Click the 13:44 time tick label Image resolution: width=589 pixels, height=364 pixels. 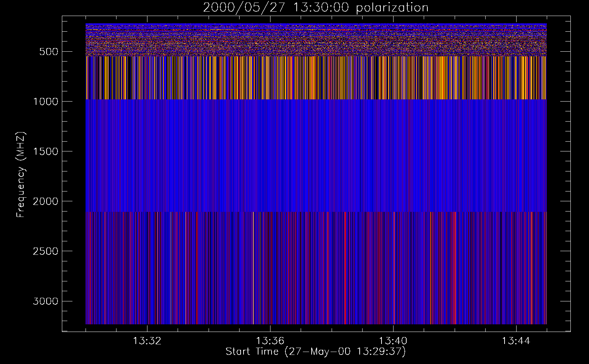pos(516,341)
